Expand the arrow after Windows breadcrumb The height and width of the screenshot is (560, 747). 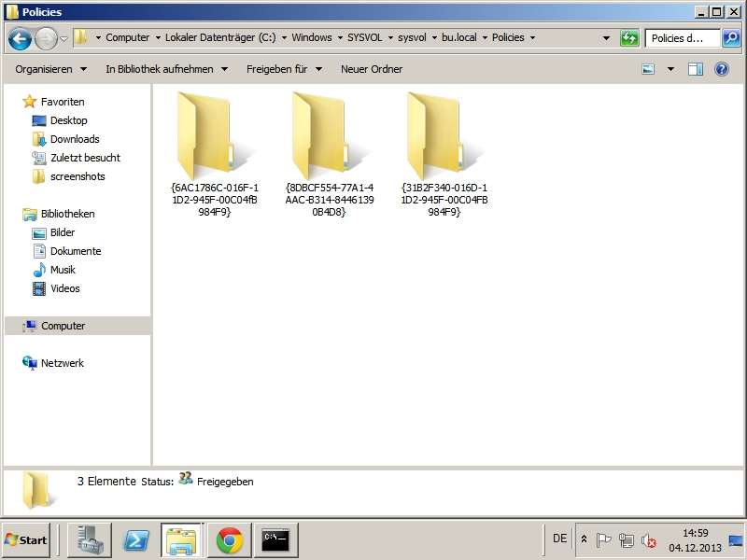(340, 37)
